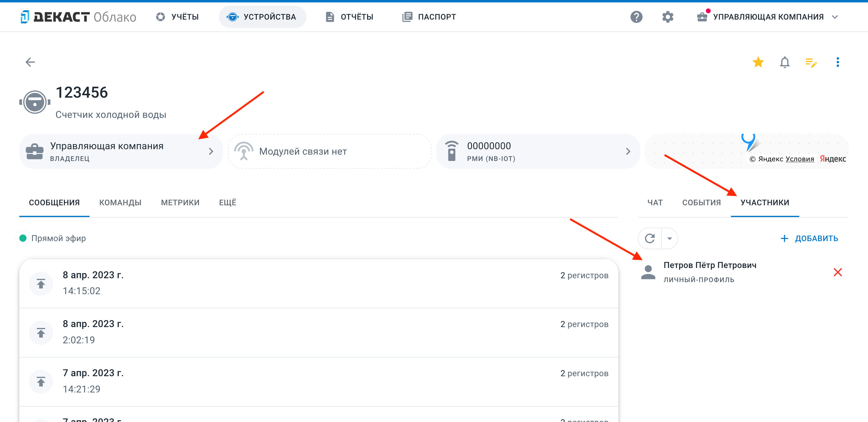
Task: Expand the Управляющая компания account dropdown
Action: pyautogui.click(x=768, y=17)
